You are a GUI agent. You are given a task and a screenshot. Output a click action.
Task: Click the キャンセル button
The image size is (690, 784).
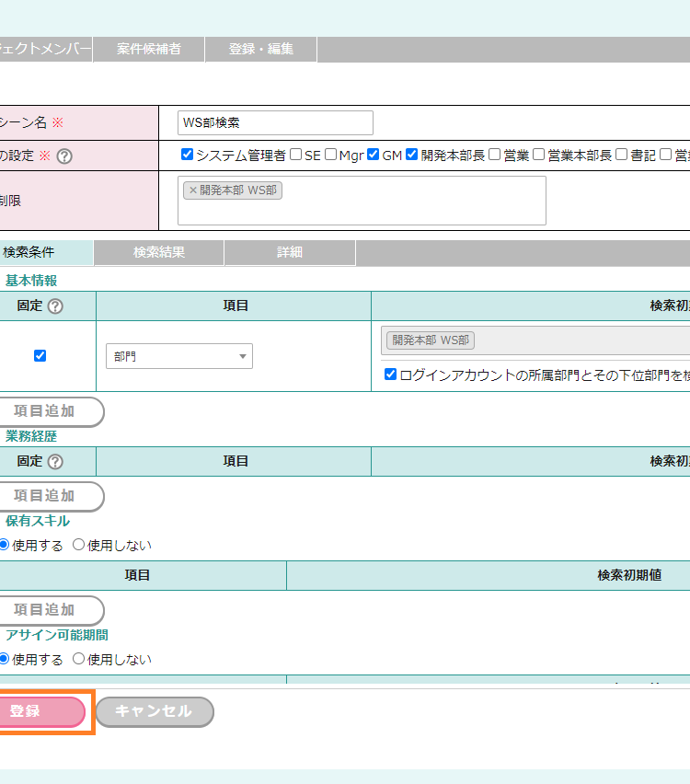point(154,711)
